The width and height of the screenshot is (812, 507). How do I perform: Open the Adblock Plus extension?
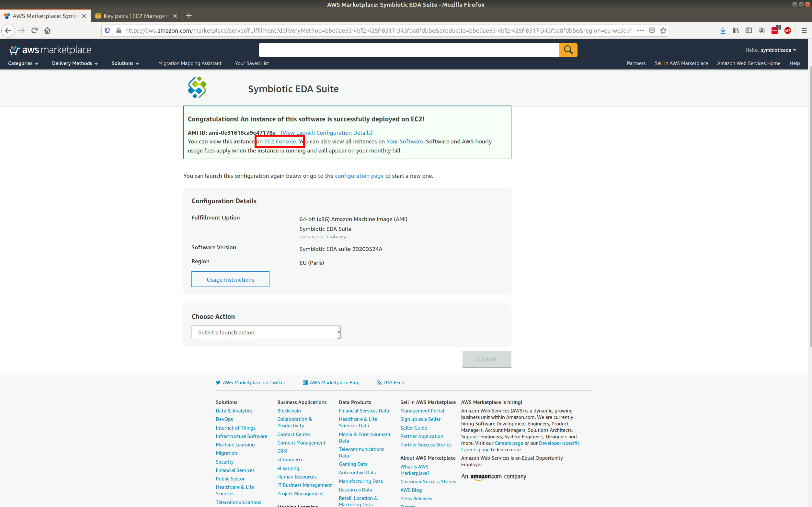(x=788, y=30)
